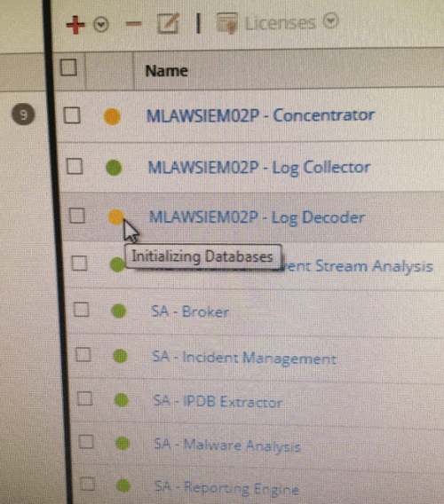Click the orange status dot for Concentrator
Viewport: 444px width, 504px height.
pos(112,116)
